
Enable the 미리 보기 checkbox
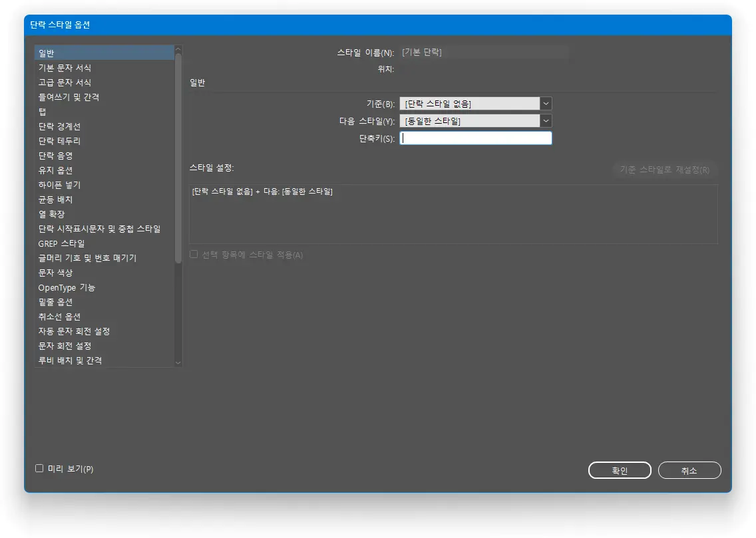(x=39, y=469)
